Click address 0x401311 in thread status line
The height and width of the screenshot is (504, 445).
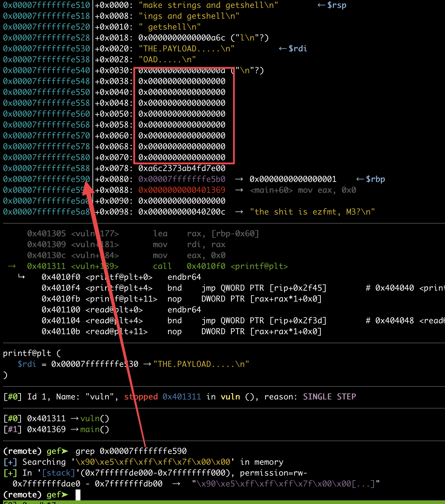click(182, 397)
